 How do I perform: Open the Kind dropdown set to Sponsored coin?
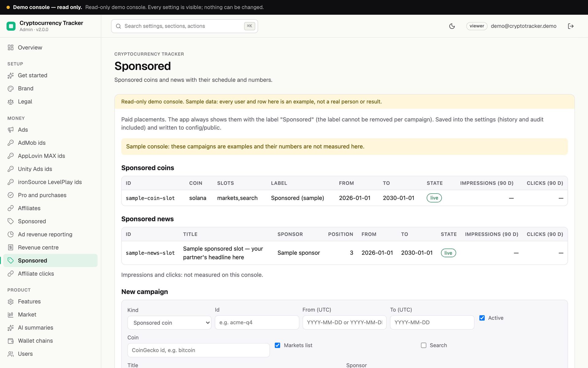pos(169,323)
